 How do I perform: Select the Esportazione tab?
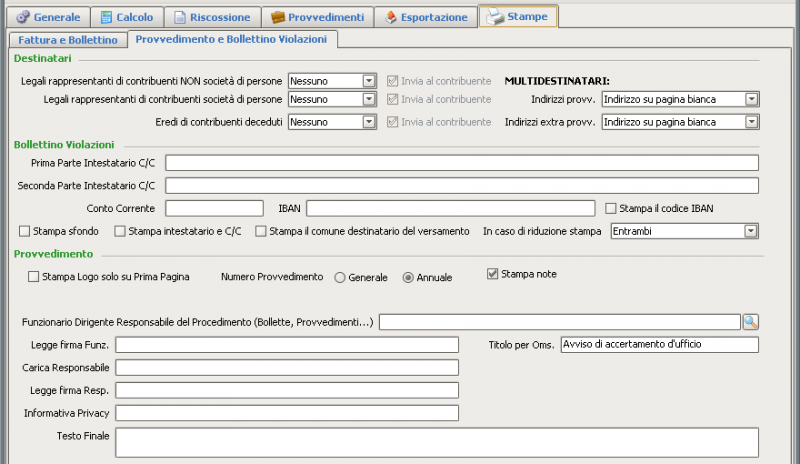pos(426,17)
